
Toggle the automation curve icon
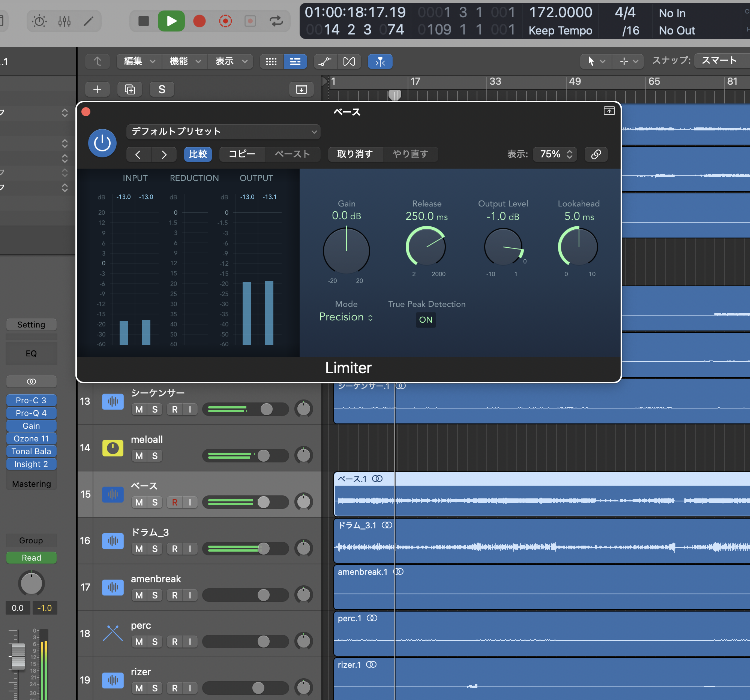325,61
